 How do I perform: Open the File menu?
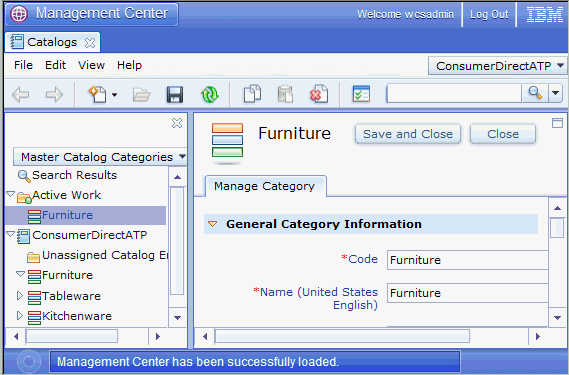(23, 65)
